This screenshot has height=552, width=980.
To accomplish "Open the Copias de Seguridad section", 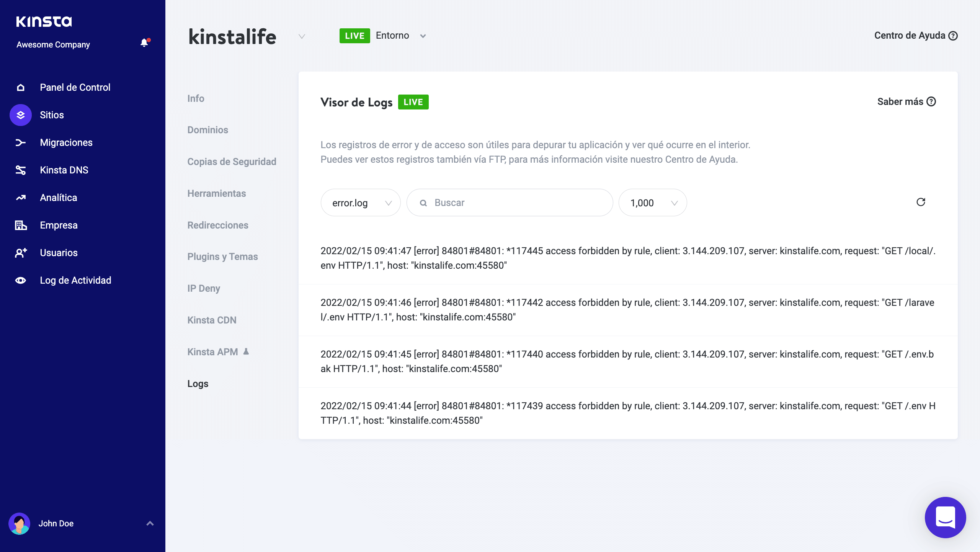I will (232, 162).
